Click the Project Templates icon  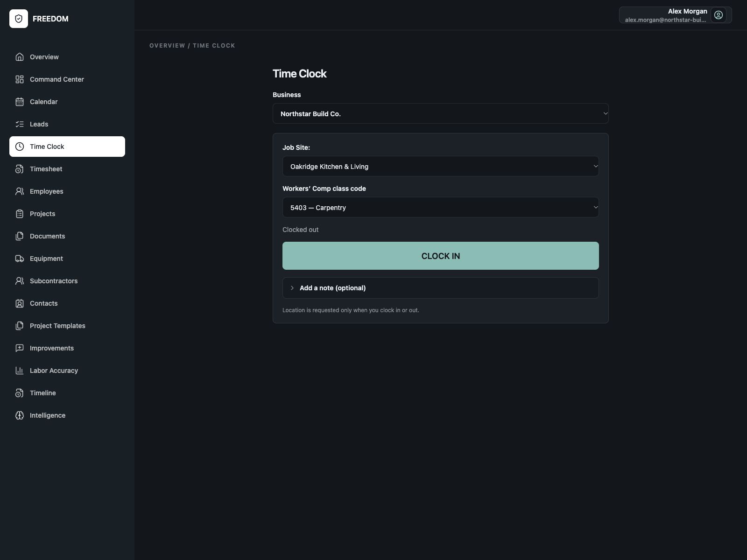tap(20, 326)
